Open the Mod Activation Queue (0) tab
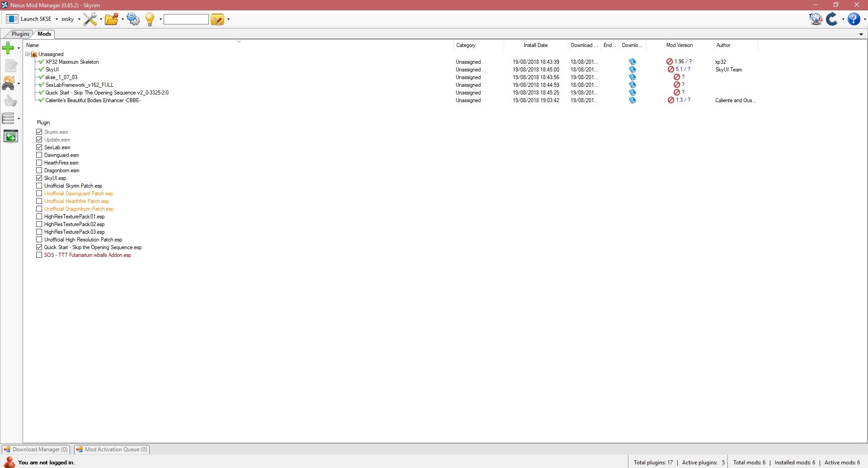This screenshot has width=868, height=468. point(112,449)
